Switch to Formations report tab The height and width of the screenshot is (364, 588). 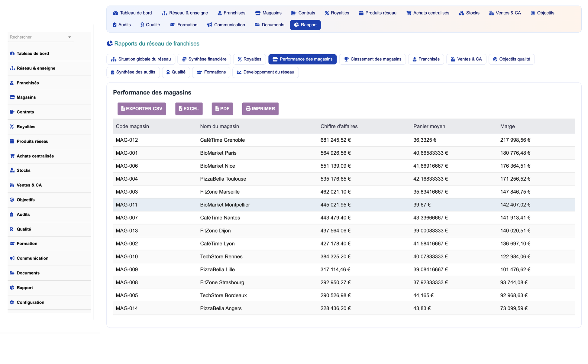tap(211, 72)
